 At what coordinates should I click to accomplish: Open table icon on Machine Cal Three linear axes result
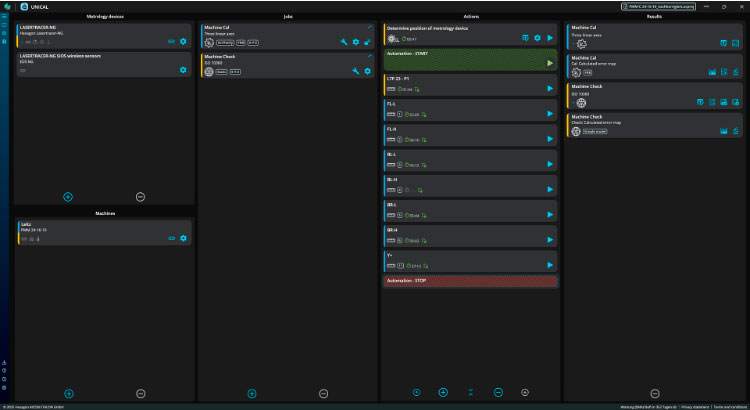(x=724, y=43)
